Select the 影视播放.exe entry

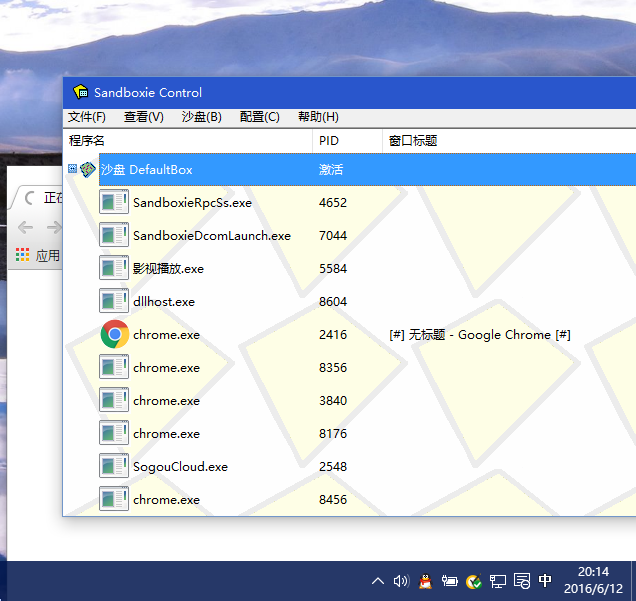click(168, 268)
